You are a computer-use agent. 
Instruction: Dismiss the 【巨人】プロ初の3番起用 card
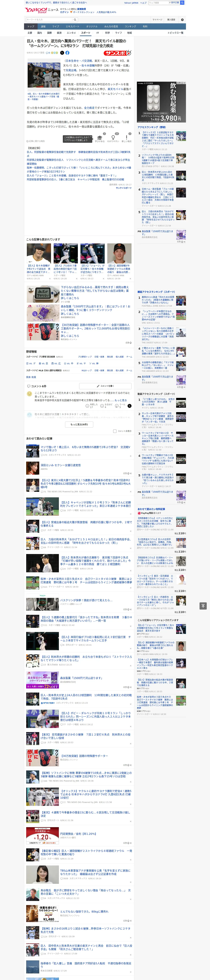[x=77, y=278]
